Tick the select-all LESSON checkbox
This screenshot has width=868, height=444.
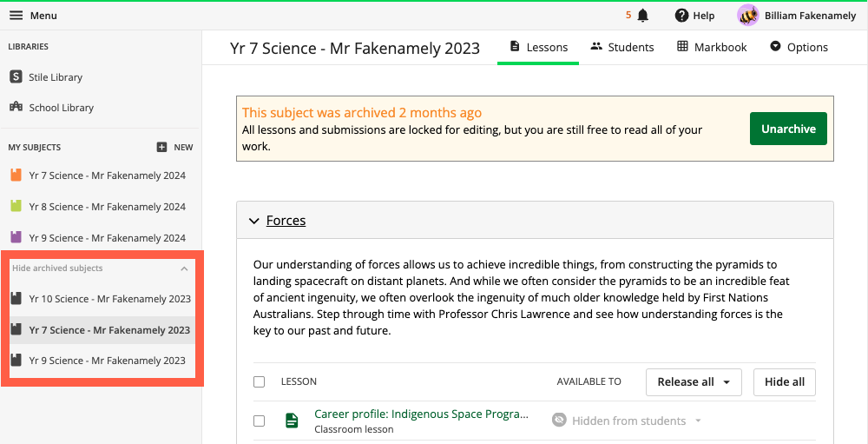point(259,382)
